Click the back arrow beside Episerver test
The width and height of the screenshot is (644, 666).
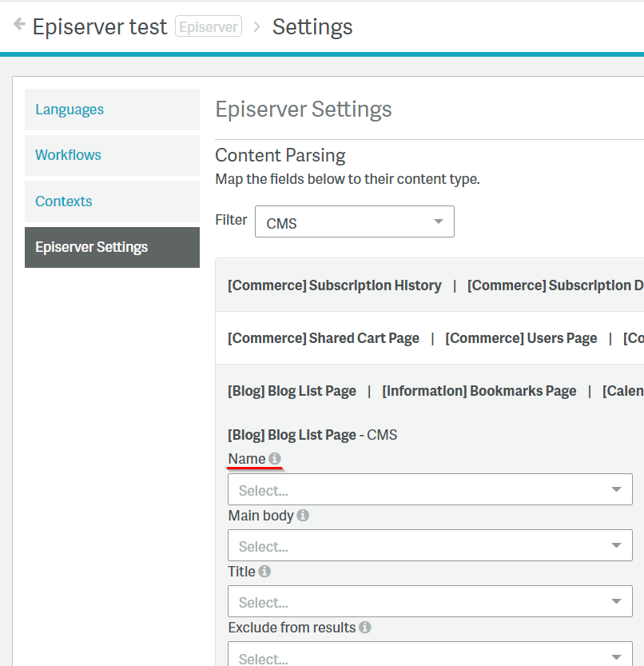coord(19,25)
